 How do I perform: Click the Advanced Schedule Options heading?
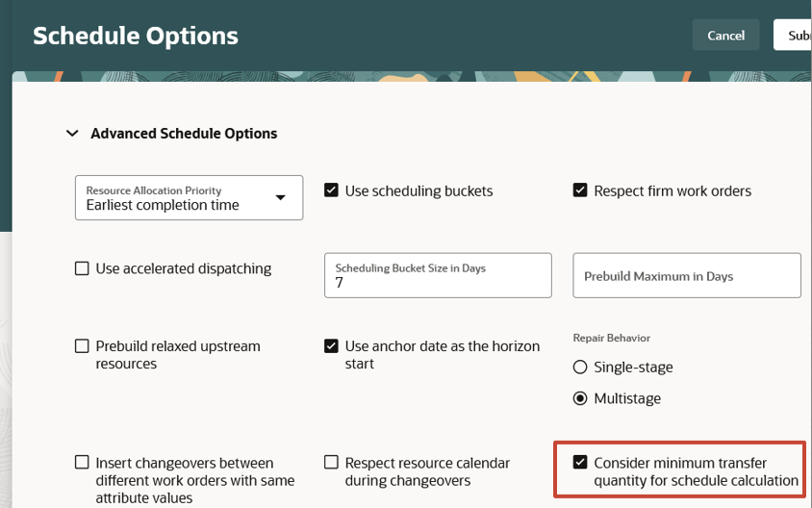pyautogui.click(x=184, y=134)
